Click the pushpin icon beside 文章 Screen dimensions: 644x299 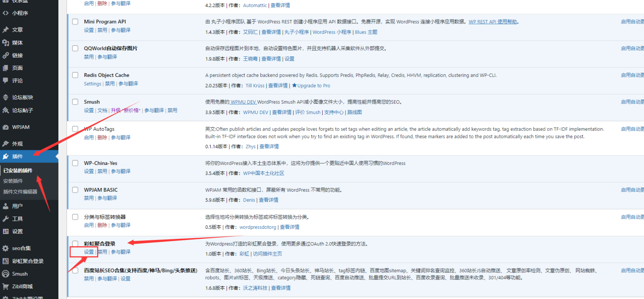click(6, 30)
